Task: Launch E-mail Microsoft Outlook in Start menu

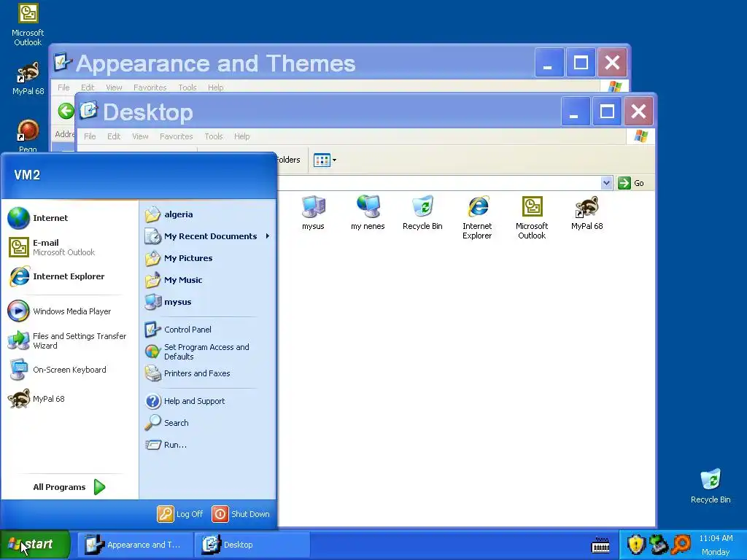Action: coord(69,247)
